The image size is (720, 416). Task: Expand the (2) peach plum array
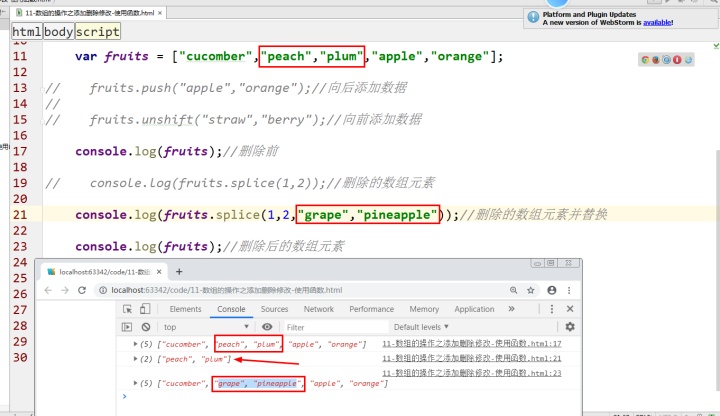click(135, 359)
